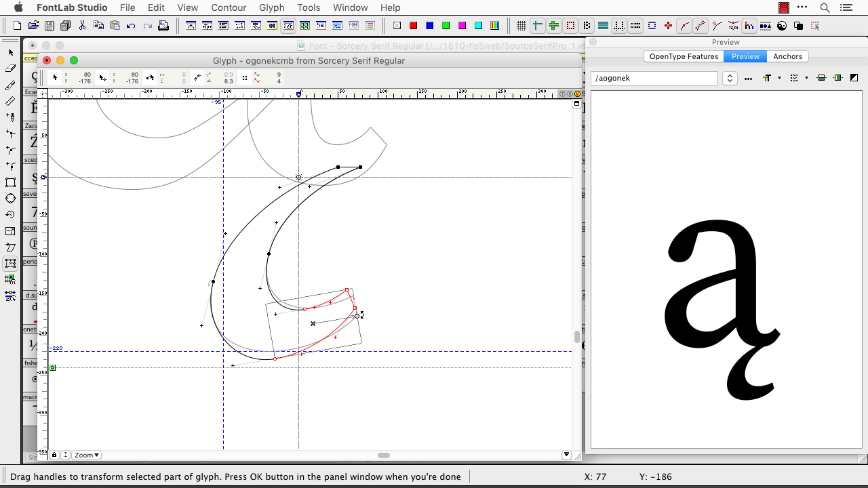Pick the magenta color mark swatch
868x488 pixels.
(x=462, y=26)
